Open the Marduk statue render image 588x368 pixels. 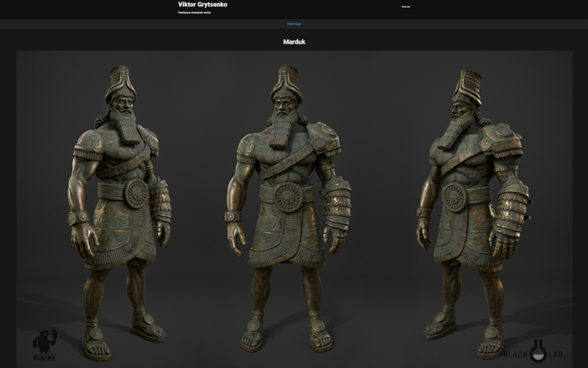pos(294,209)
